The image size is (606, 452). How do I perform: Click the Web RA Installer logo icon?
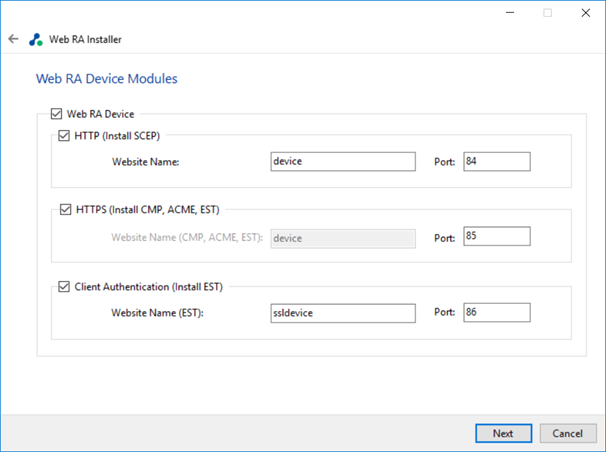coord(36,39)
